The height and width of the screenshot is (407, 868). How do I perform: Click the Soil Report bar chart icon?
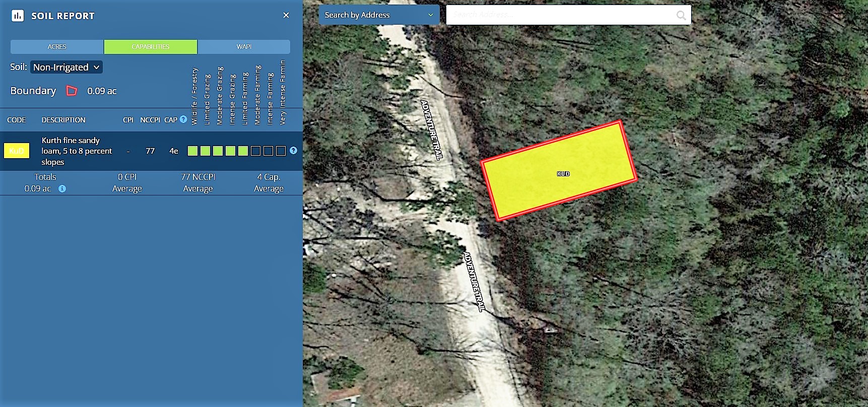[18, 16]
